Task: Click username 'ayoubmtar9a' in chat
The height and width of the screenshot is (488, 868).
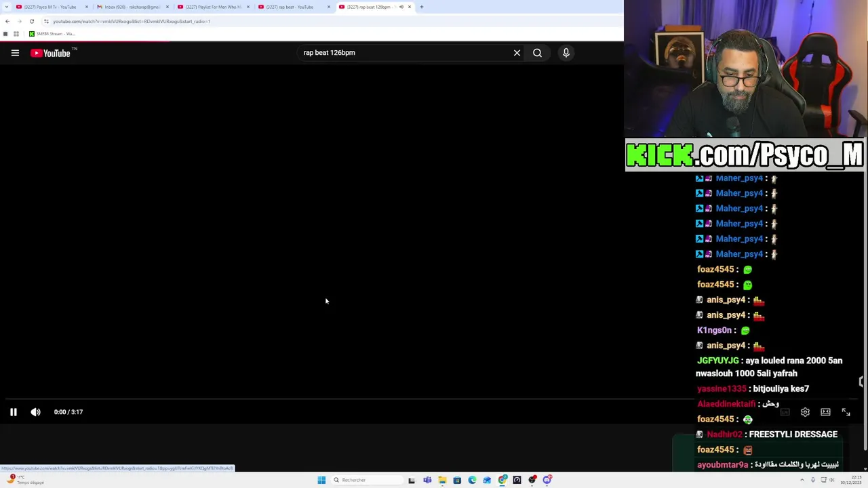Action: pos(723,465)
